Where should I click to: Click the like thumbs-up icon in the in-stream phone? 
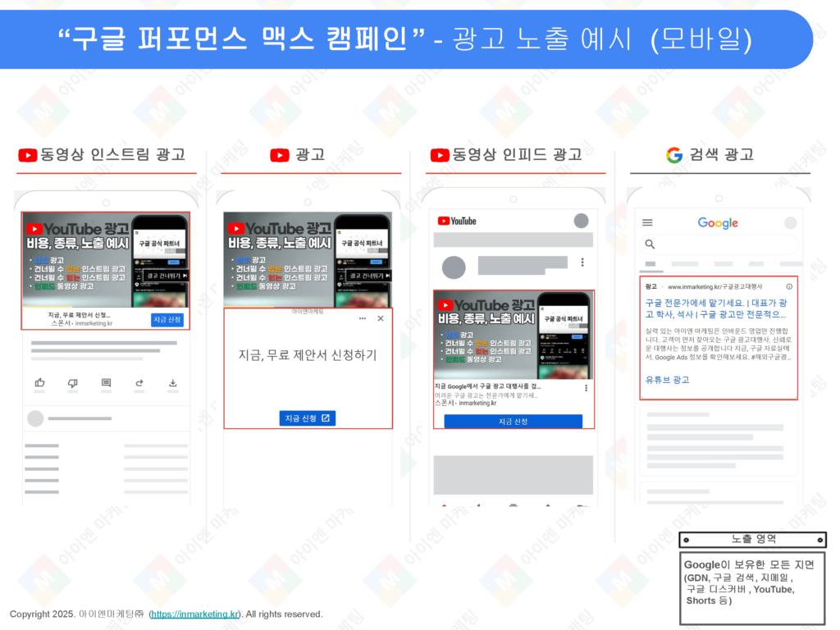[39, 382]
